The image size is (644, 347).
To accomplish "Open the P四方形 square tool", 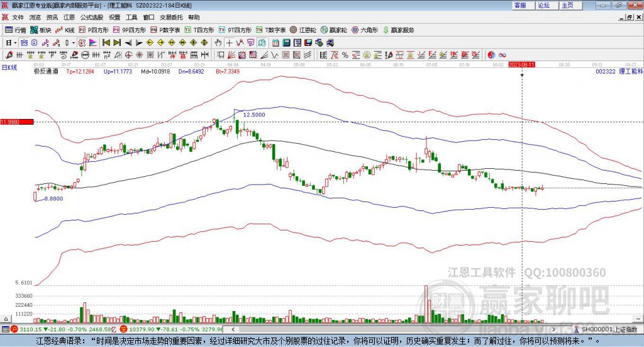I will click(94, 30).
